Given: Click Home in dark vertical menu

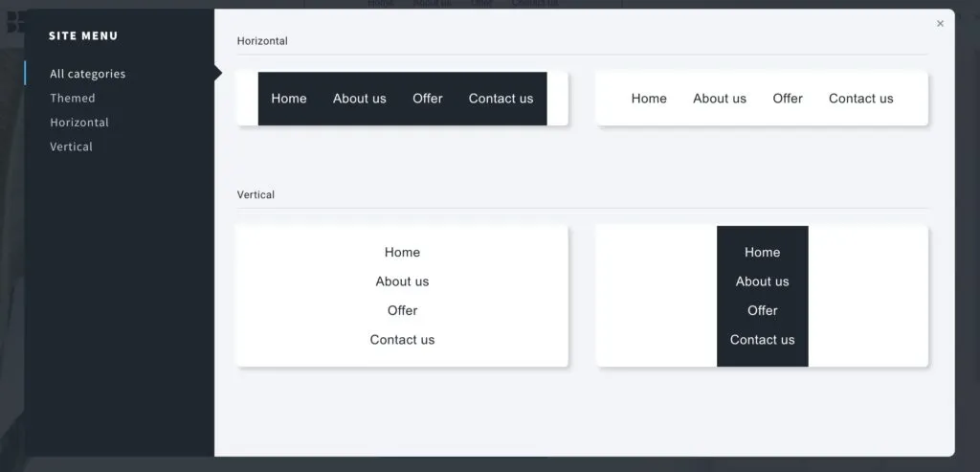Looking at the screenshot, I should 762,253.
